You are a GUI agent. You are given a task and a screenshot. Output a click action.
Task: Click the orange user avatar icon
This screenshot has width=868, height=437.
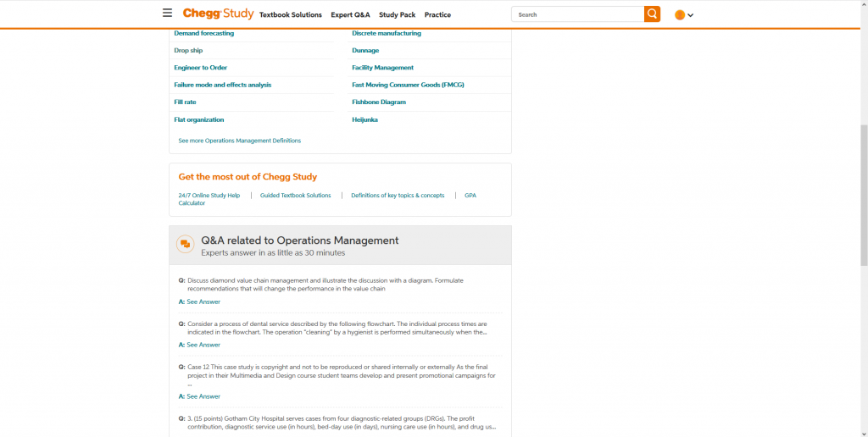coord(679,14)
